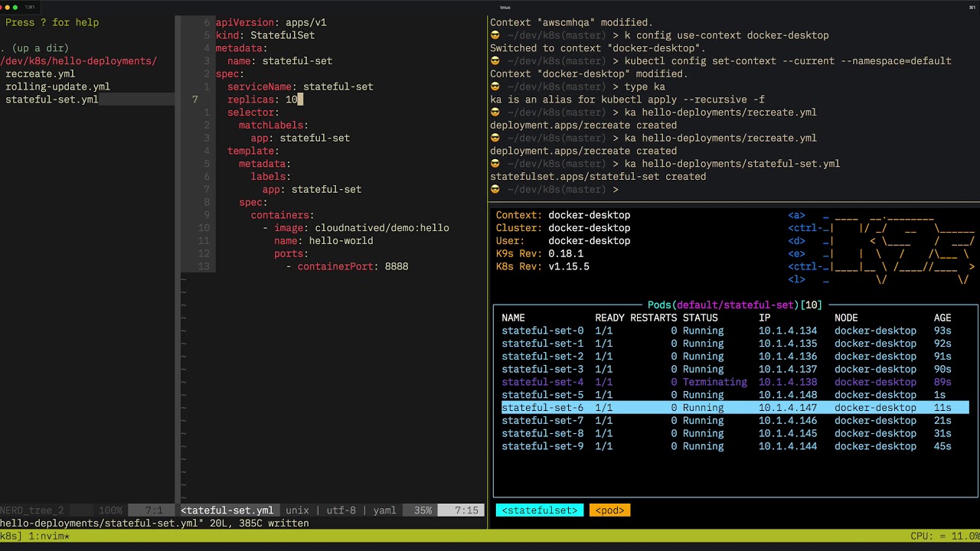This screenshot has width=980, height=551.
Task: Click the 'apiVersion: apps/v1' line
Action: pyautogui.click(x=271, y=22)
